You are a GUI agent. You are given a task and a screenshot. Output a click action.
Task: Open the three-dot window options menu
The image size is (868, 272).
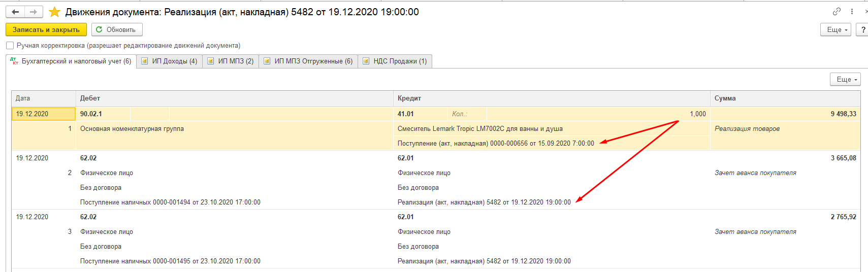click(852, 11)
